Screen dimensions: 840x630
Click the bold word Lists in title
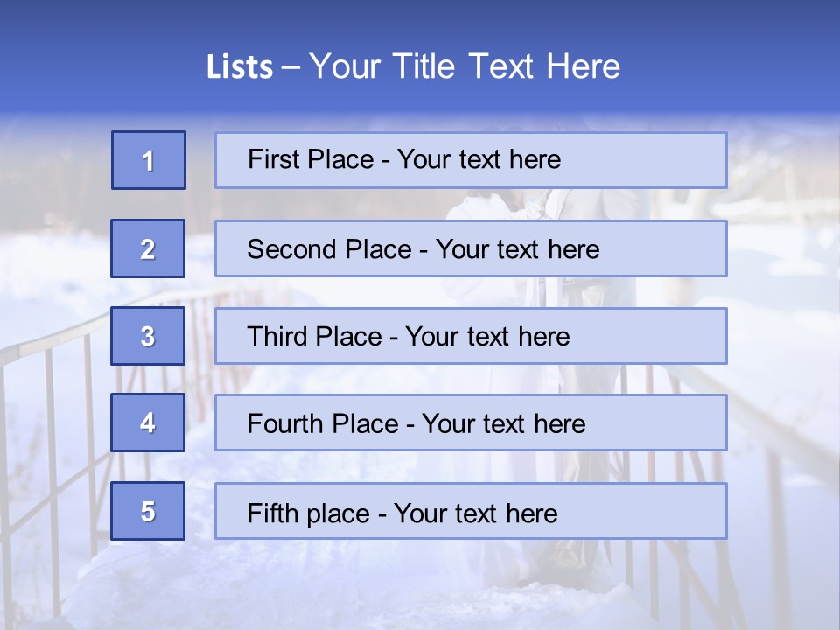tap(239, 67)
